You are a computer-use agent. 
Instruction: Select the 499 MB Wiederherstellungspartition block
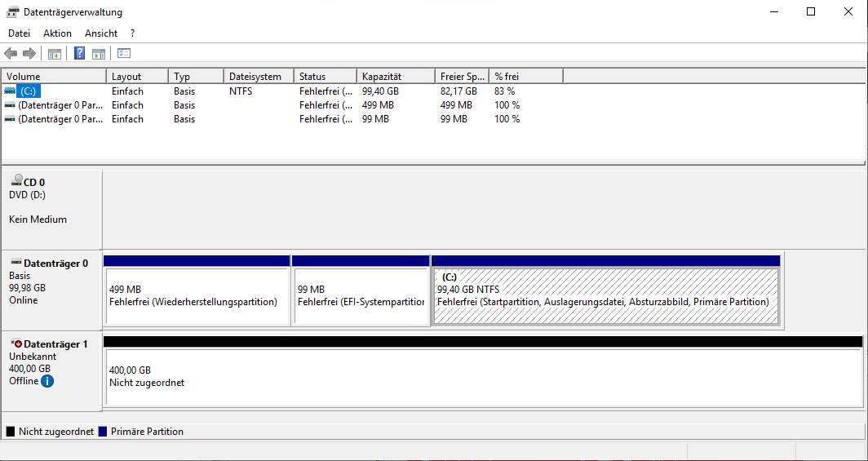(197, 296)
